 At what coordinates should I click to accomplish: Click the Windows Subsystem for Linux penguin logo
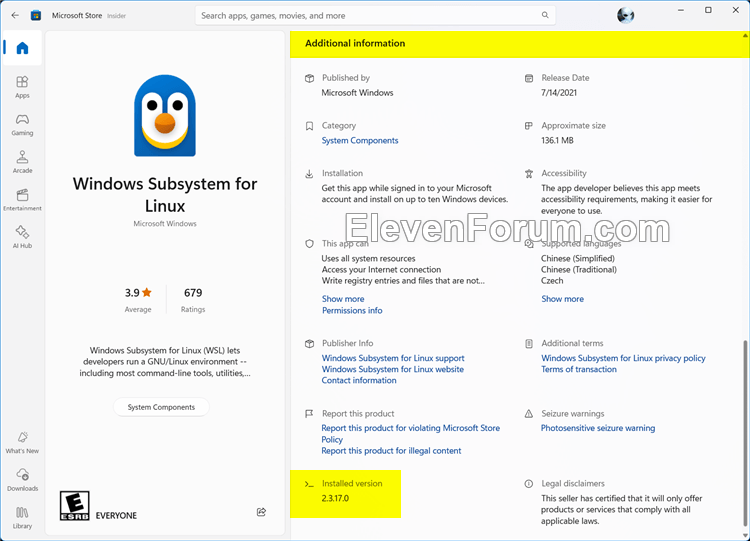point(165,115)
